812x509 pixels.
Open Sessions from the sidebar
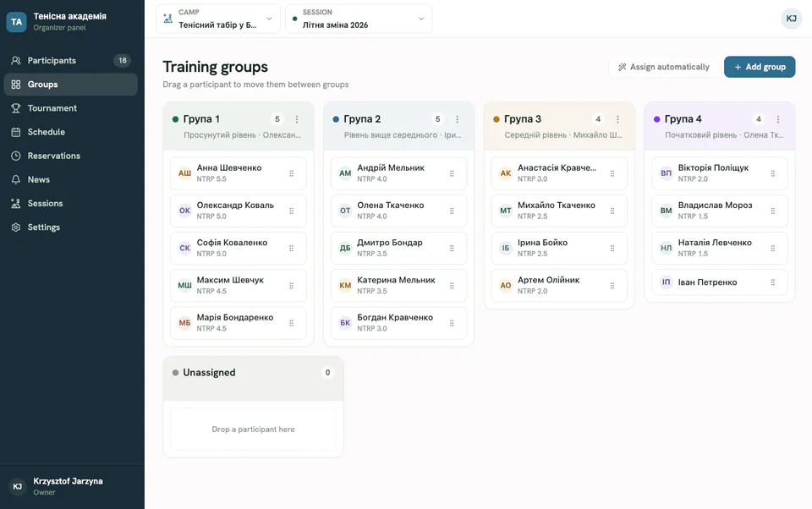70,204
